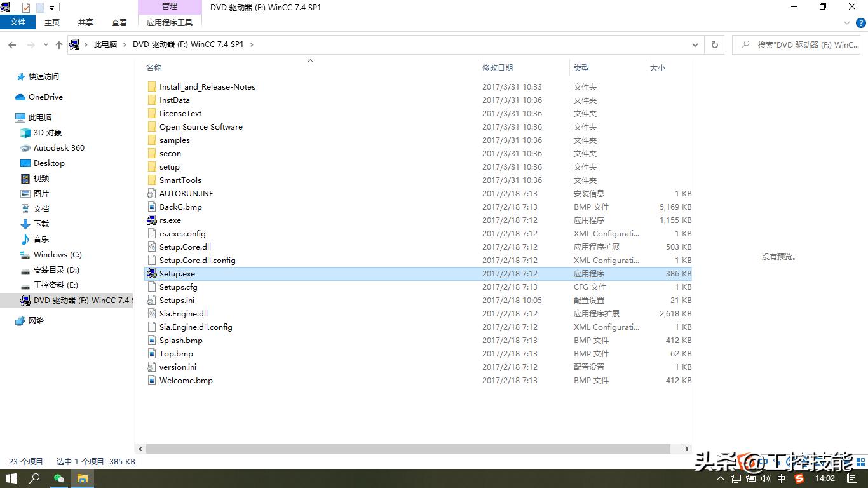Open the address bar history dropdown arrow
This screenshot has height=488, width=868.
[x=695, y=44]
